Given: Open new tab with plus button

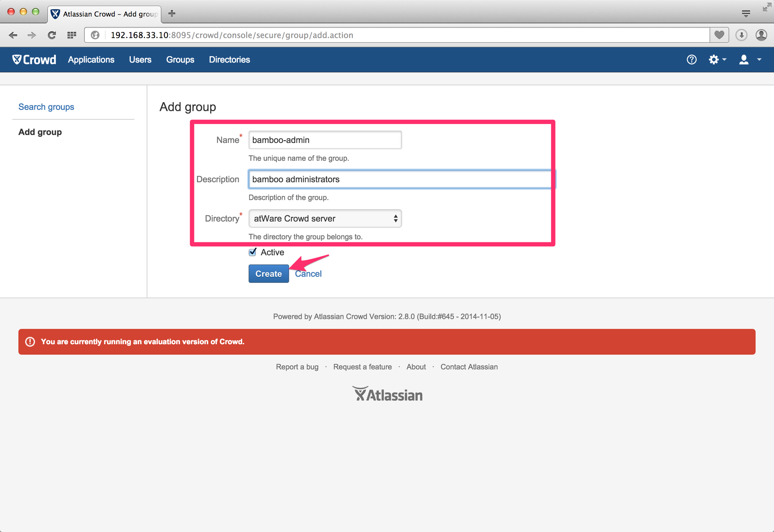Looking at the screenshot, I should (172, 13).
